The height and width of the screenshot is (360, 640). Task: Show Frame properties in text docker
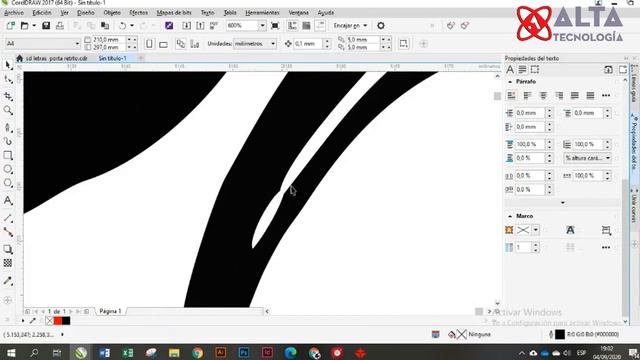coord(535,70)
